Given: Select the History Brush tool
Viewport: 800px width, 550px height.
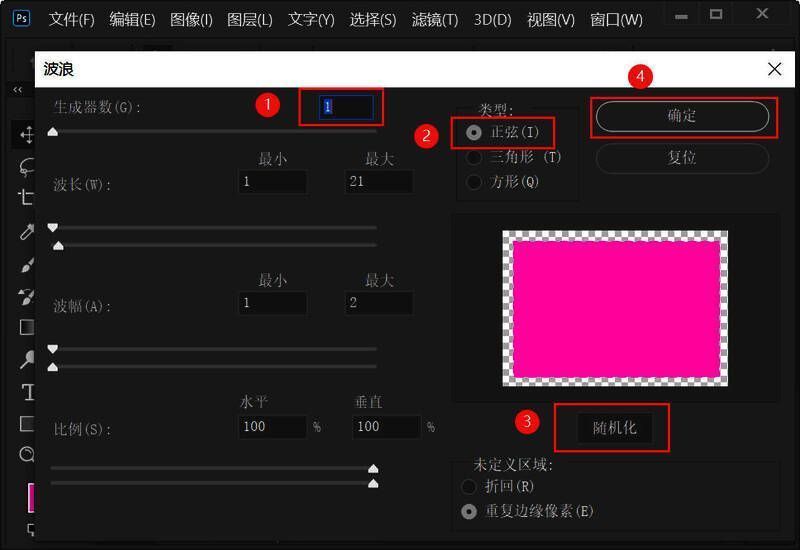Looking at the screenshot, I should [27, 296].
